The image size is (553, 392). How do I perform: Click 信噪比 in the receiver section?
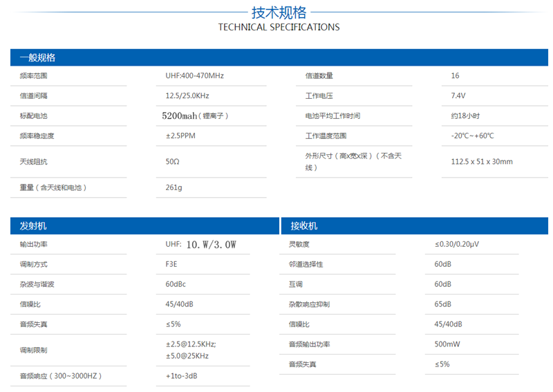click(299, 325)
